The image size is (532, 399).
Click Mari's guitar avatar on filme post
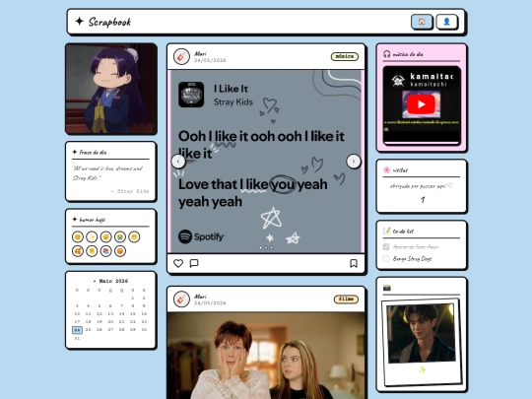[x=181, y=299]
